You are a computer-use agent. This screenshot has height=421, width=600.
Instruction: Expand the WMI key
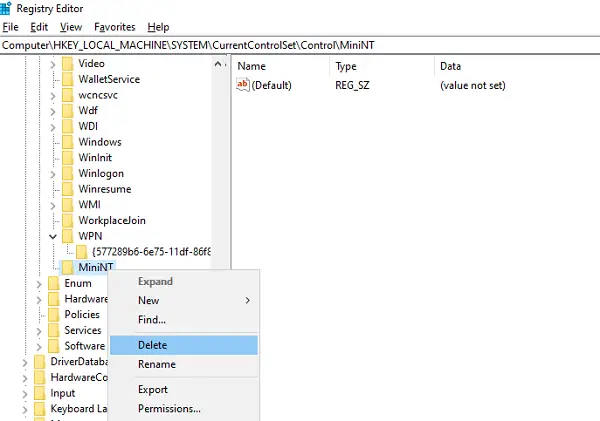point(53,206)
